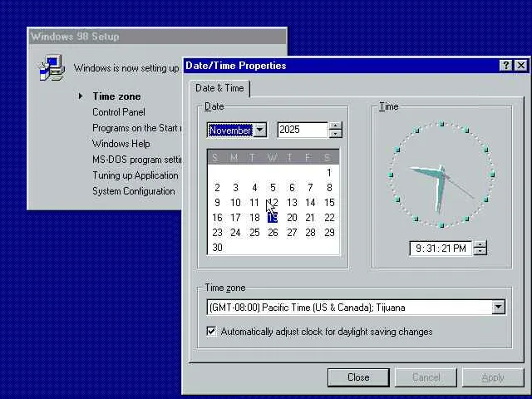This screenshot has width=532, height=399.
Task: Select day 3 in the calendar
Action: [235, 188]
